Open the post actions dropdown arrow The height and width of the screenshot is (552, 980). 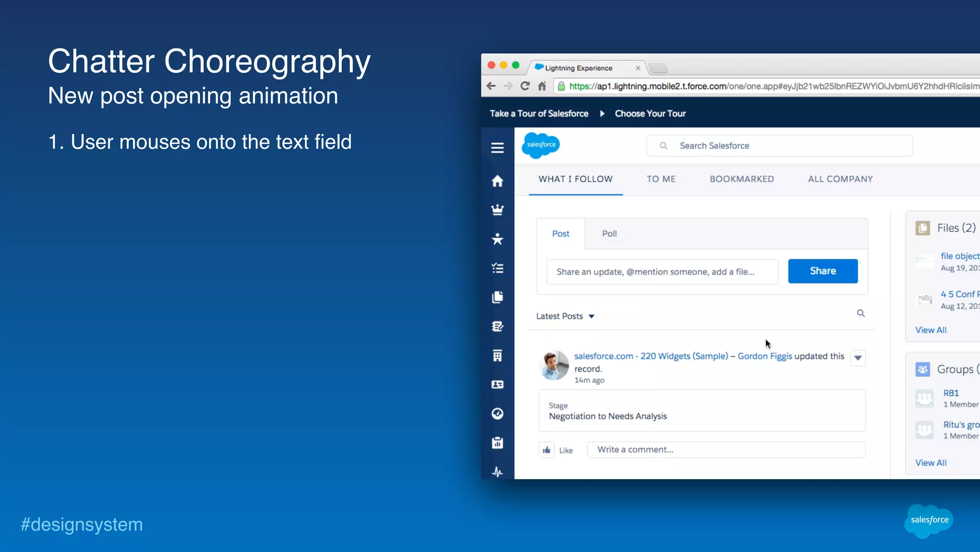click(x=857, y=358)
